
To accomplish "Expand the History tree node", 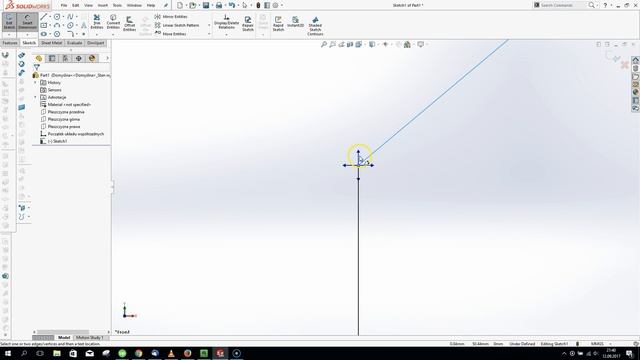I will tap(35, 82).
